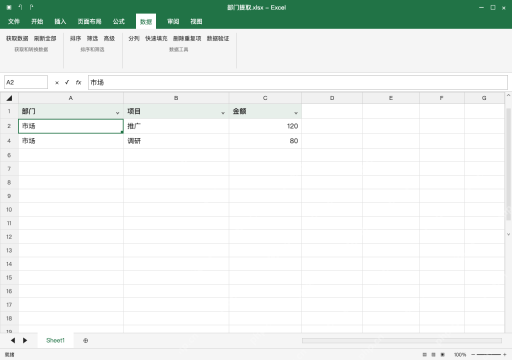Select the Sheet1 tab
Viewport: 512px width, 360px height.
(55, 340)
